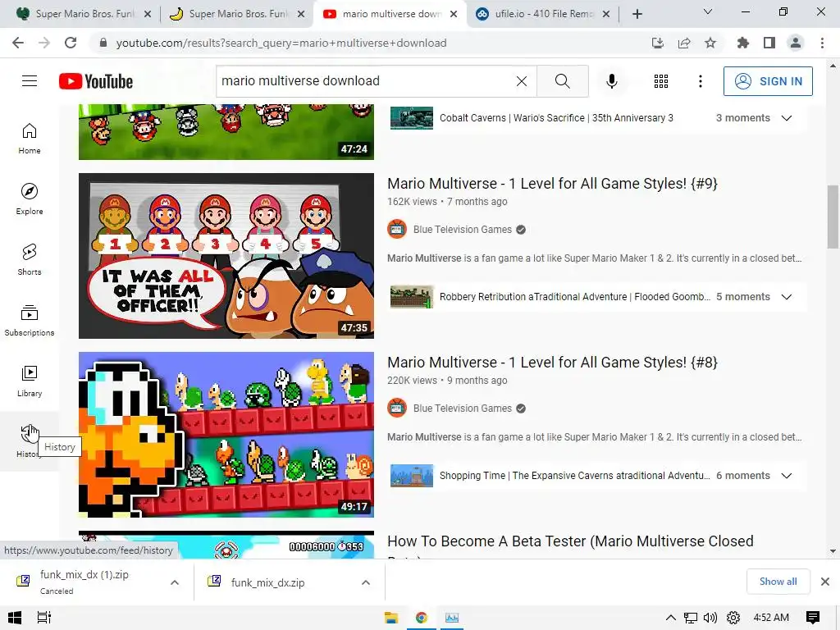The height and width of the screenshot is (630, 840).
Task: Click the volume icon in system tray
Action: click(x=710, y=618)
